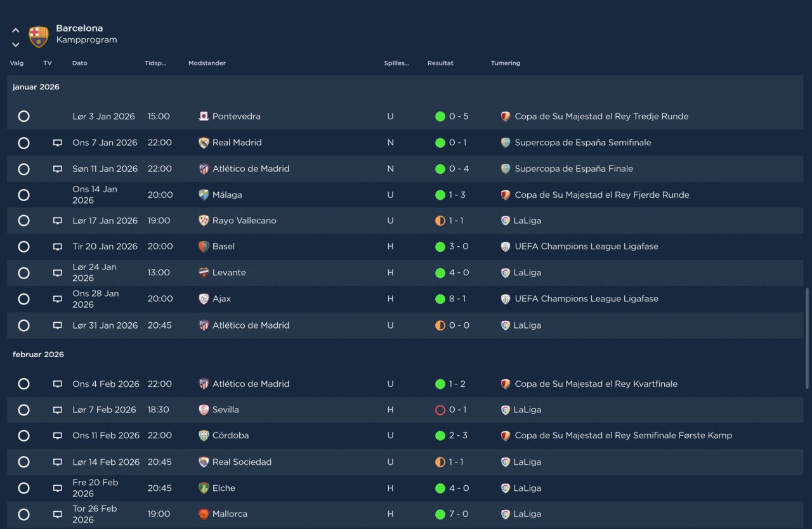Click the Supercopa icon in the Real Madrid row

(506, 143)
